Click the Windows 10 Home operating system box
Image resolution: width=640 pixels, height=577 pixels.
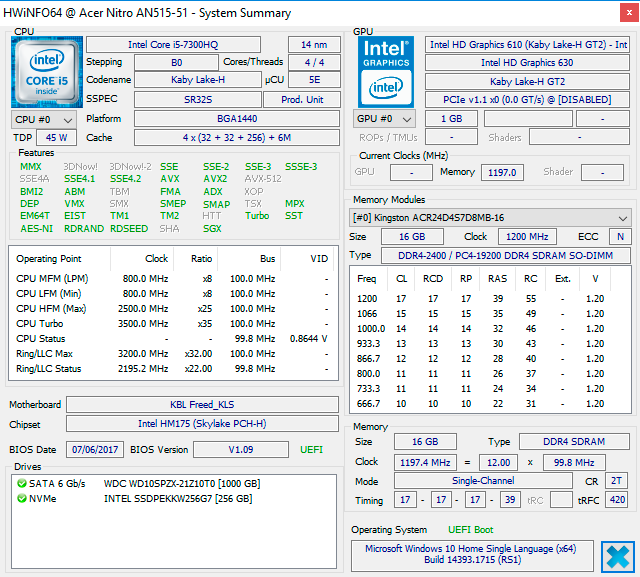pyautogui.click(x=473, y=555)
